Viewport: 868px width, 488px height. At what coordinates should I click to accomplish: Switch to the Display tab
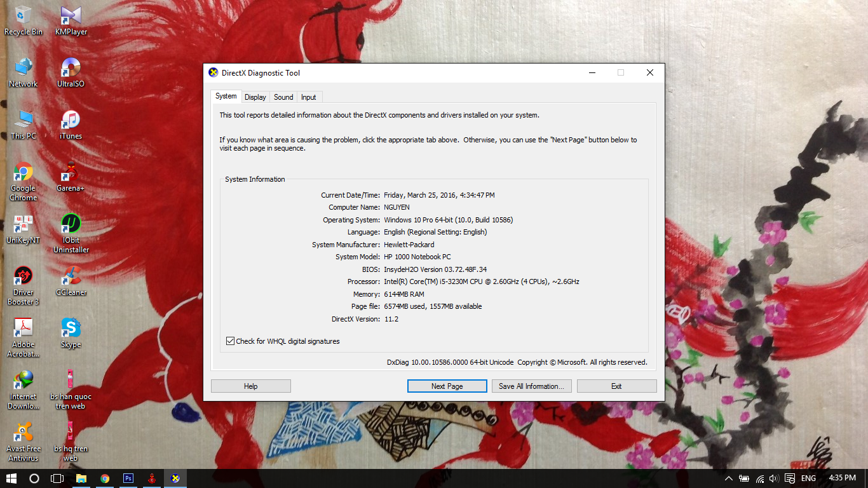(255, 97)
